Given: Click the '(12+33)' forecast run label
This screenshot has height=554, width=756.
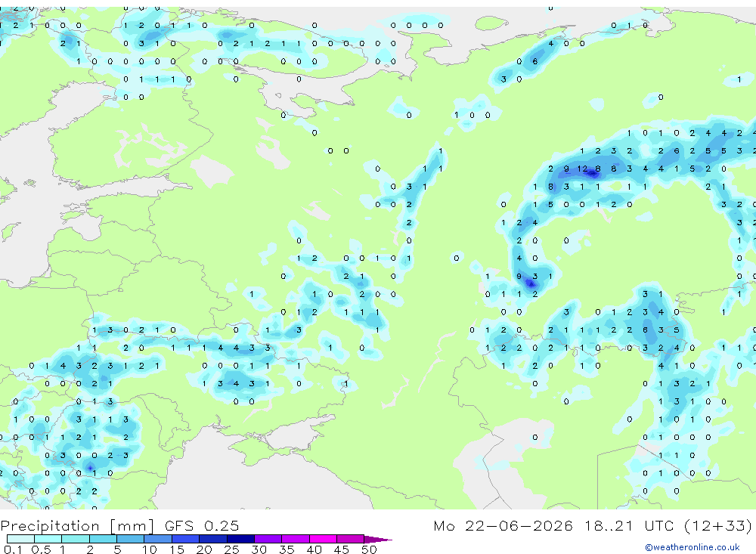Looking at the screenshot, I should (718, 525).
